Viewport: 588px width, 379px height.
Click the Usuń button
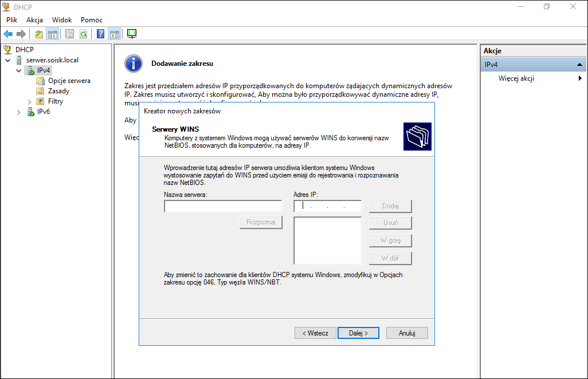(x=390, y=223)
